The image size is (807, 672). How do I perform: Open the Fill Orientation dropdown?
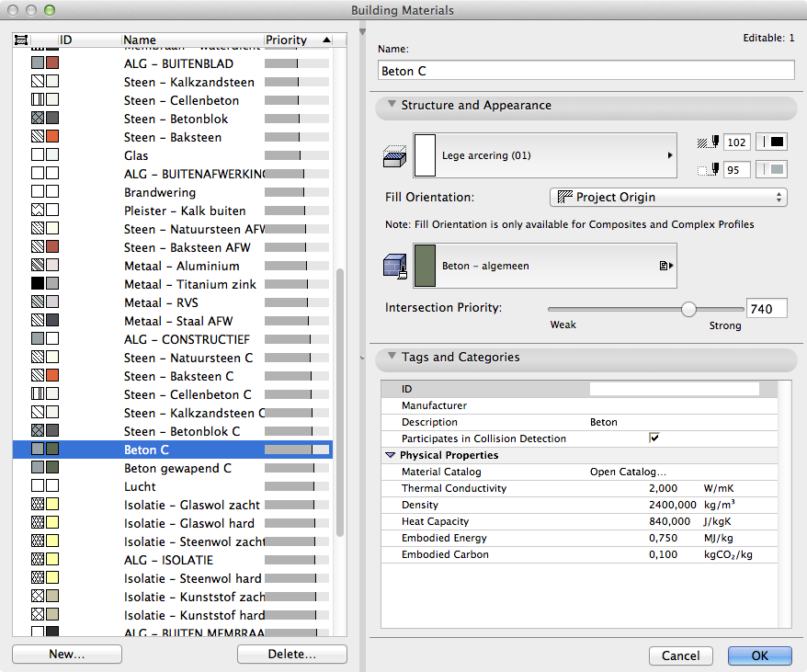tap(668, 198)
